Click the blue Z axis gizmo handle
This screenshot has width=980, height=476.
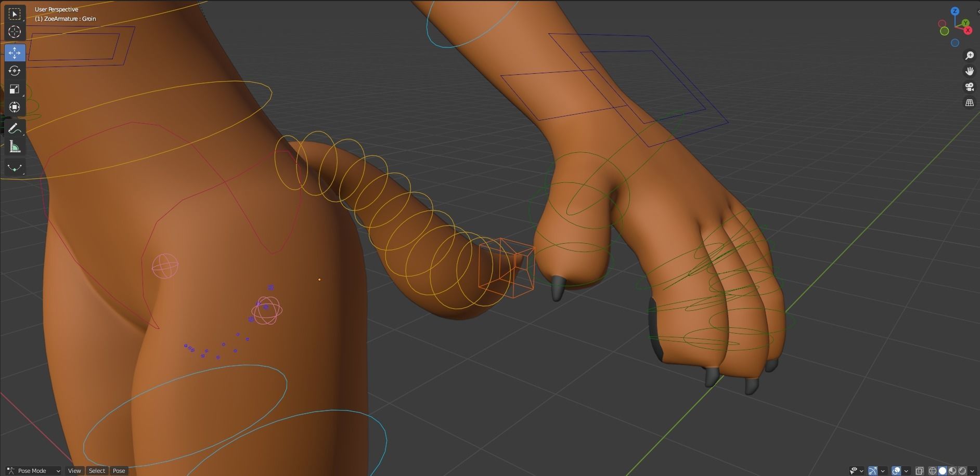click(955, 11)
